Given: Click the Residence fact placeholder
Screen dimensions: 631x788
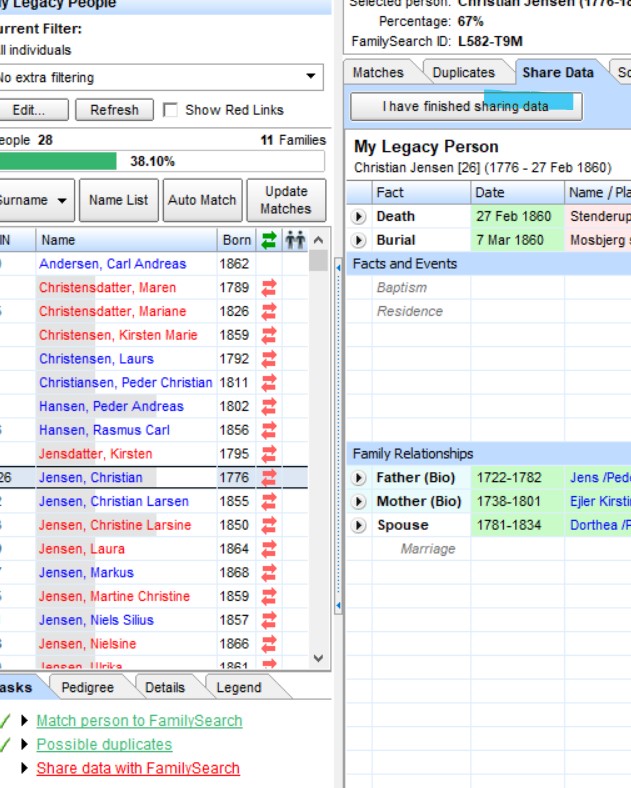Looking at the screenshot, I should coord(410,312).
